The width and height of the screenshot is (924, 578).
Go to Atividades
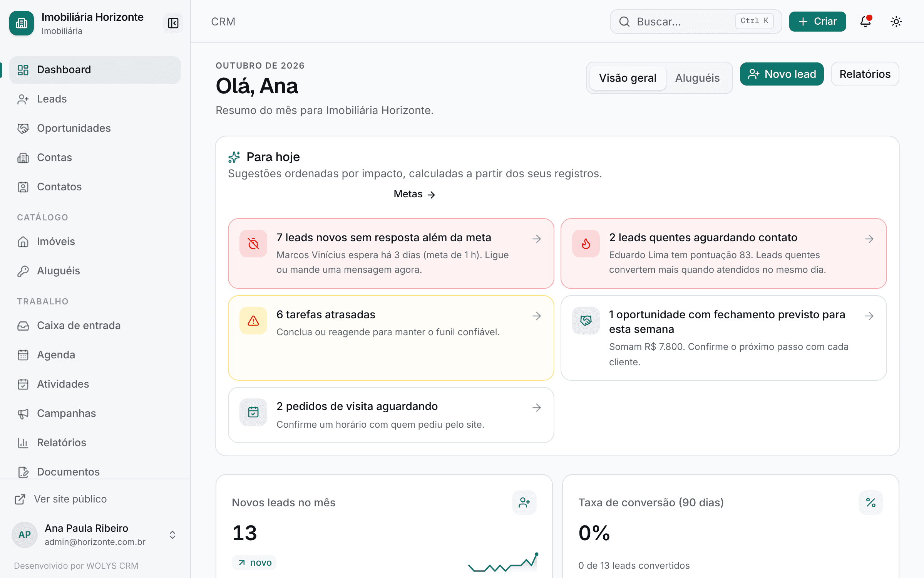pyautogui.click(x=95, y=384)
